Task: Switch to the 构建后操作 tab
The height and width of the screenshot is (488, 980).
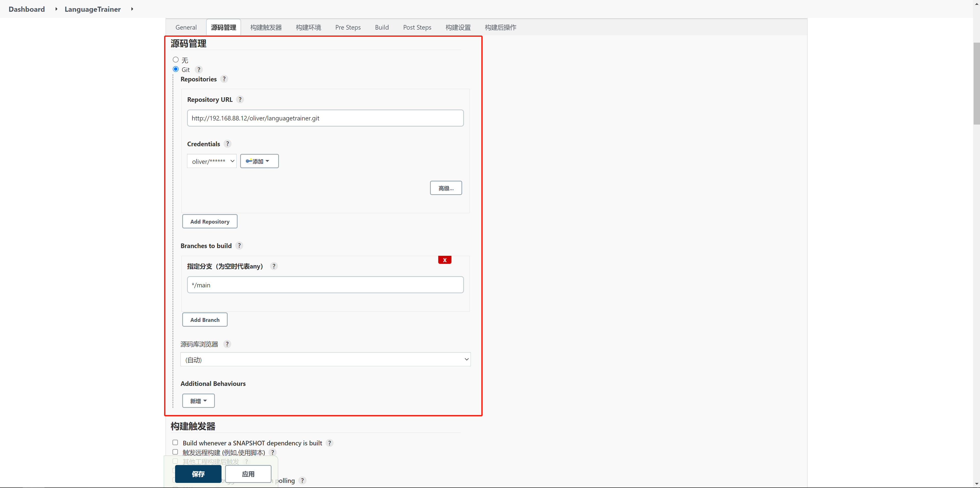Action: coord(501,27)
